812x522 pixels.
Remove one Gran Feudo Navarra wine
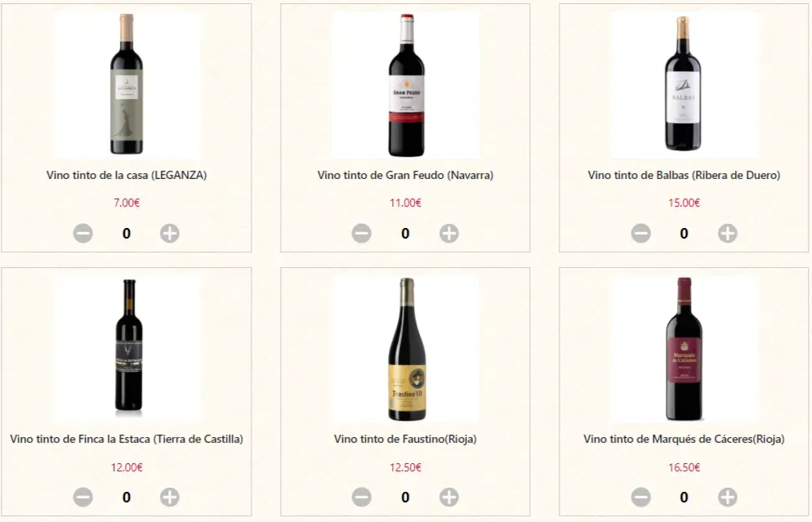[362, 234]
